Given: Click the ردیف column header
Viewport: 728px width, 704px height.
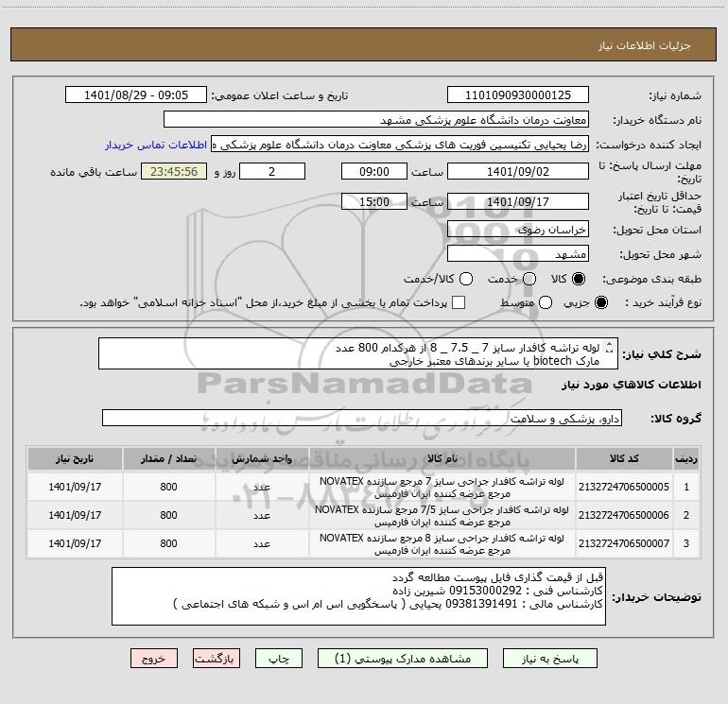Looking at the screenshot, I should (x=686, y=458).
